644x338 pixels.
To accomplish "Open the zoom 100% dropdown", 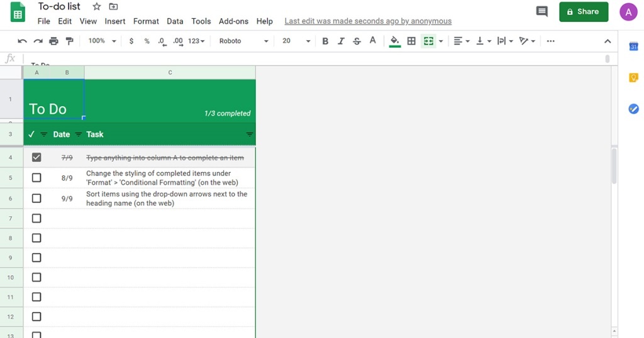I will [102, 41].
